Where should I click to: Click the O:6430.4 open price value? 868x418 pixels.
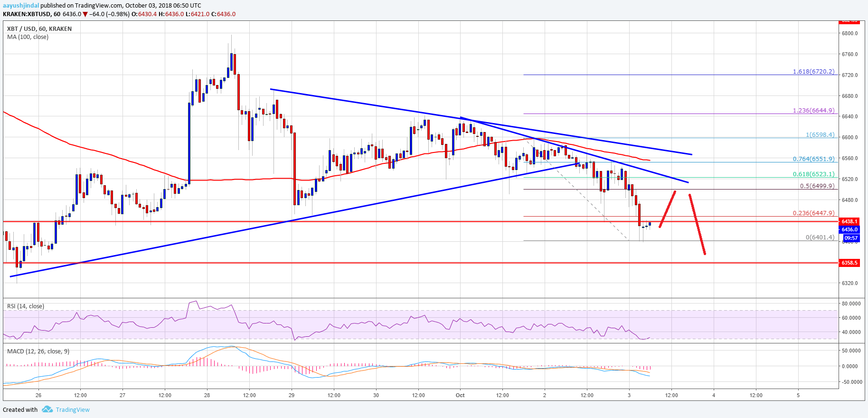click(x=144, y=14)
